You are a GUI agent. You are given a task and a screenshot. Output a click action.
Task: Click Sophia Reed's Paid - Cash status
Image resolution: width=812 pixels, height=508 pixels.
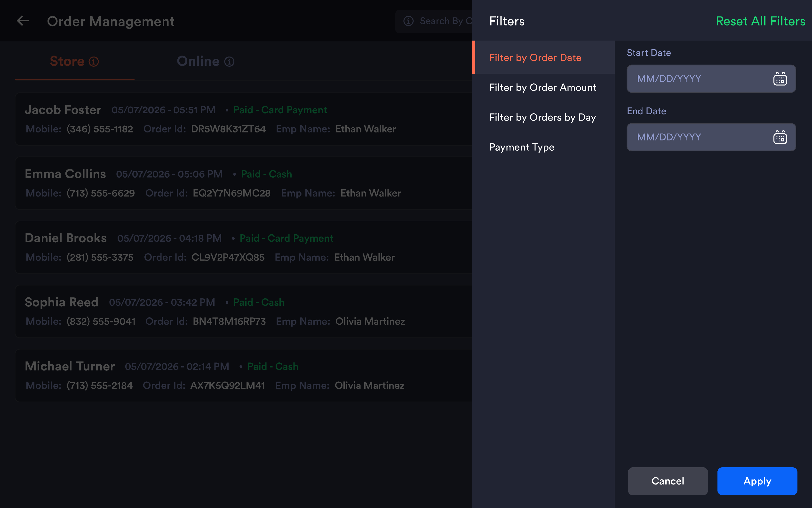[259, 302]
